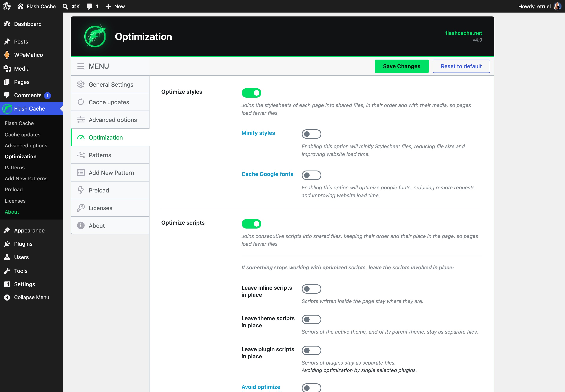
Task: Click the Appearance brush icon
Action: click(7, 230)
